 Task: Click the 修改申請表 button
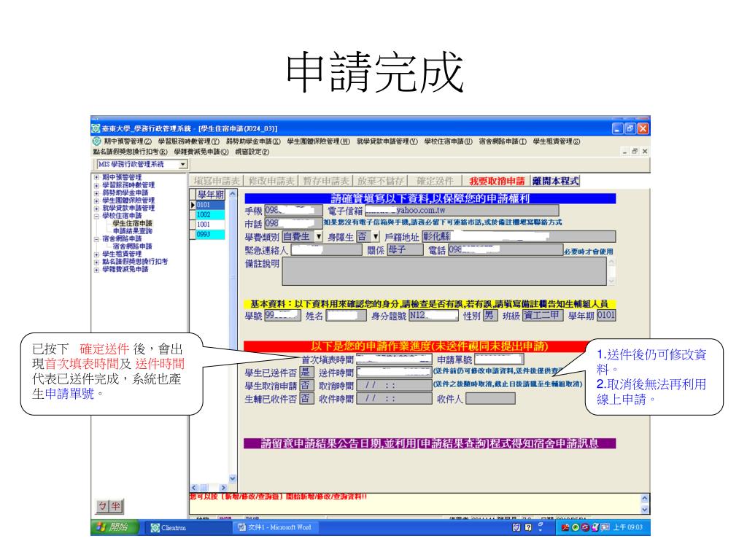pos(271,181)
